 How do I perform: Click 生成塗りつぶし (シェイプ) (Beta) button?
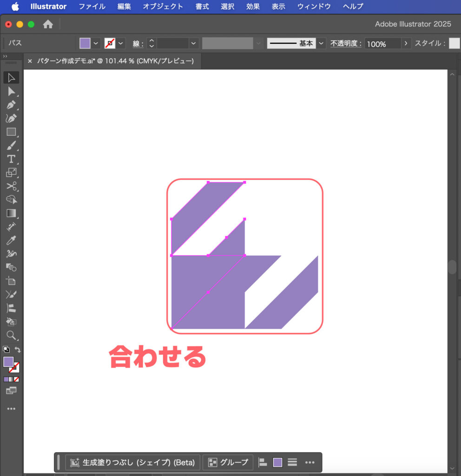(x=133, y=463)
